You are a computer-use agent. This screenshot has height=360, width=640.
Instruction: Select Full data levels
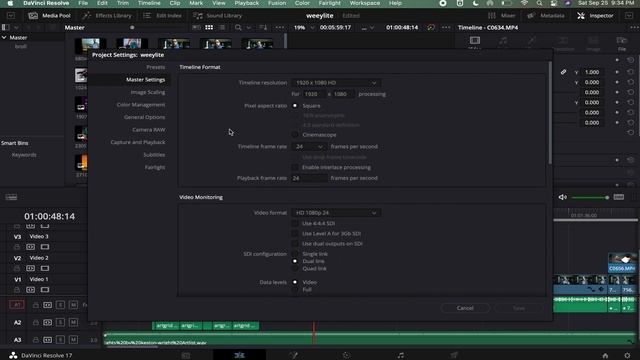[x=295, y=290]
